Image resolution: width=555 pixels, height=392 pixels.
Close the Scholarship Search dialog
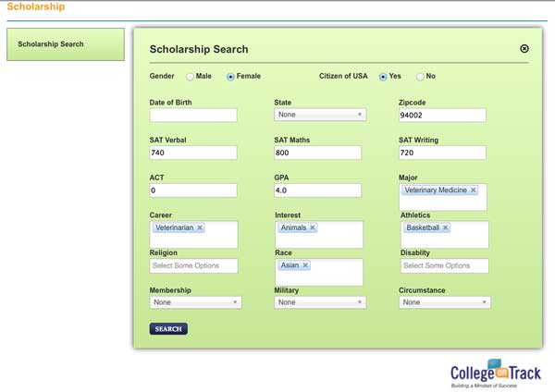coord(524,48)
